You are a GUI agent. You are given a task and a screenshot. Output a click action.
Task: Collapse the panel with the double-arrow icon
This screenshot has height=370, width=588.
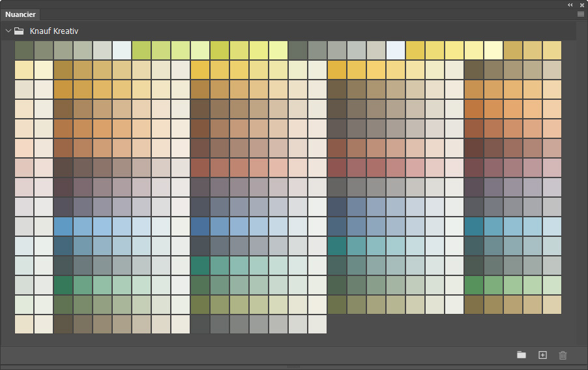[x=570, y=5]
